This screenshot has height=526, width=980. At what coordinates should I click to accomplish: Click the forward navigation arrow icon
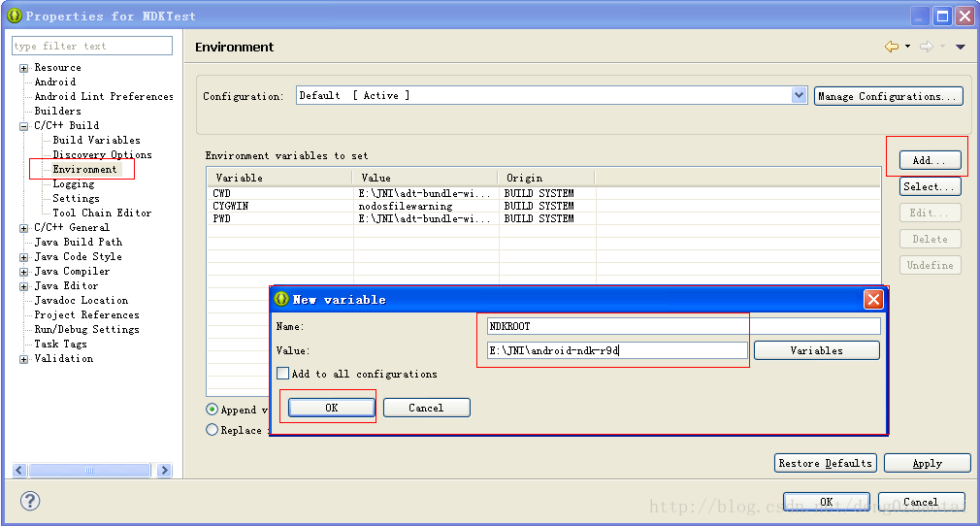pos(927,47)
